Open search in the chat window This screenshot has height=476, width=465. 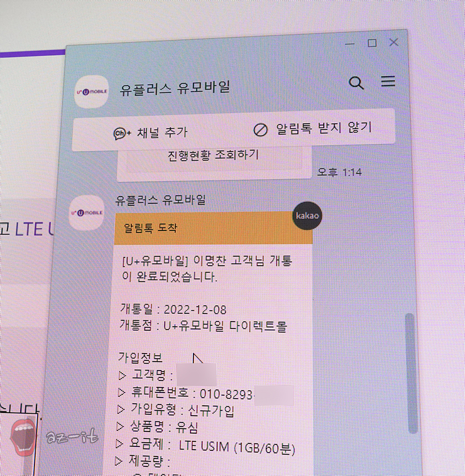(x=356, y=83)
